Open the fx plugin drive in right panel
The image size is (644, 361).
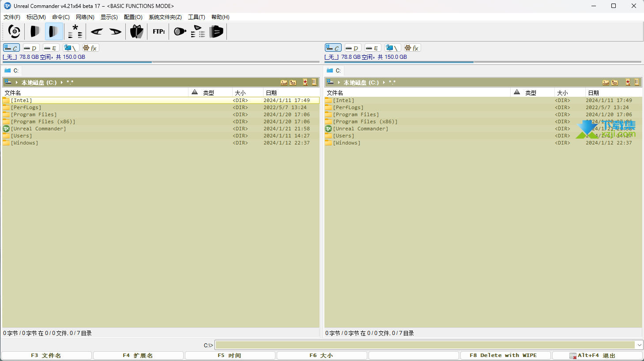coord(412,48)
